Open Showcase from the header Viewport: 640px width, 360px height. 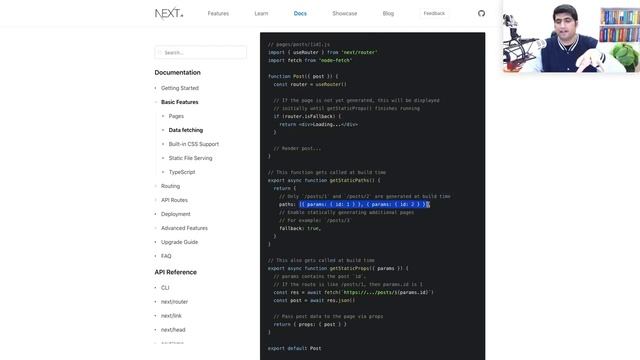coord(344,13)
